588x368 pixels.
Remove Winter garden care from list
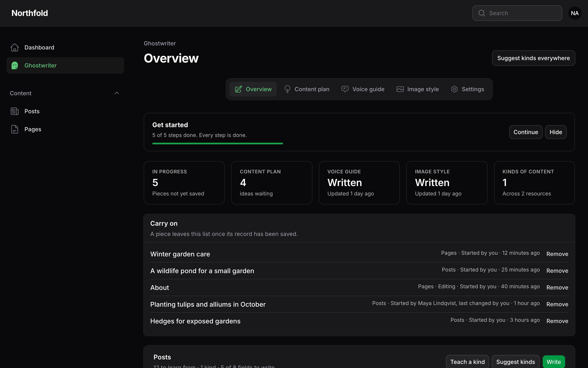(557, 254)
